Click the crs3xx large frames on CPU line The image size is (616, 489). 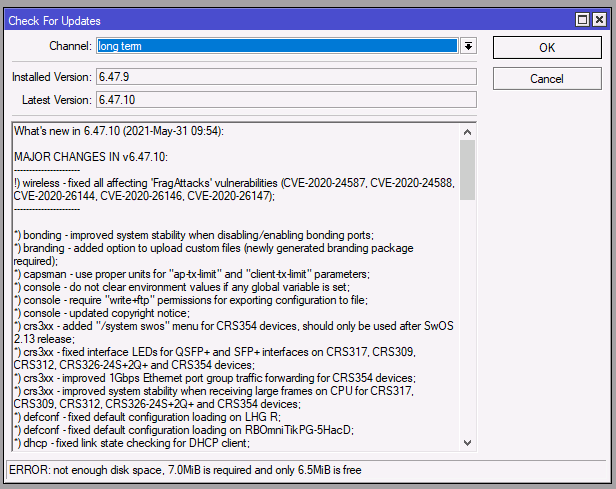(214, 397)
